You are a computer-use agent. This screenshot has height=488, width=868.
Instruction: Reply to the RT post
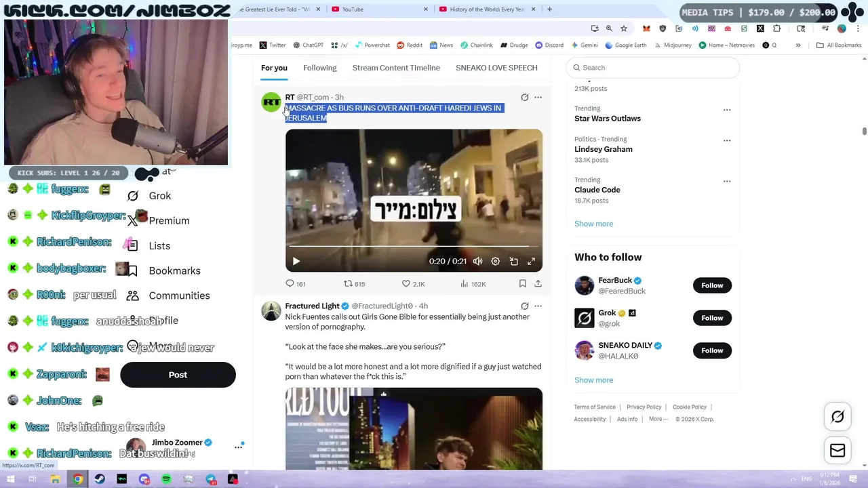(296, 284)
